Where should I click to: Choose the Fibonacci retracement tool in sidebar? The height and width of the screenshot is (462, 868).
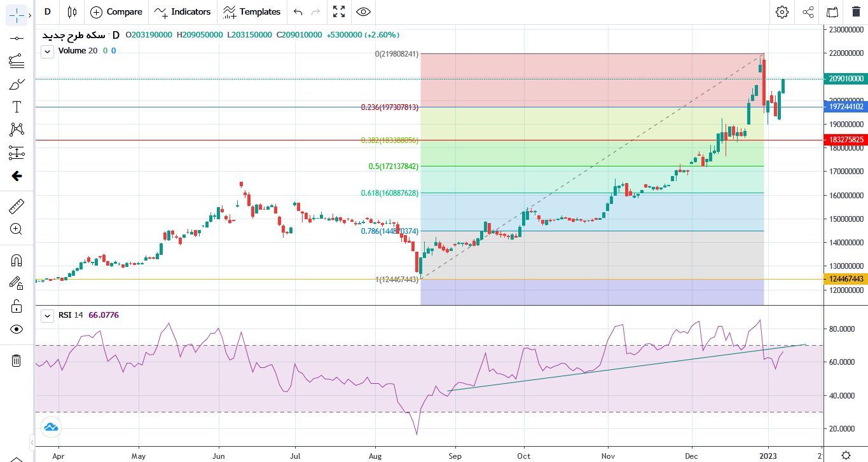[x=16, y=61]
